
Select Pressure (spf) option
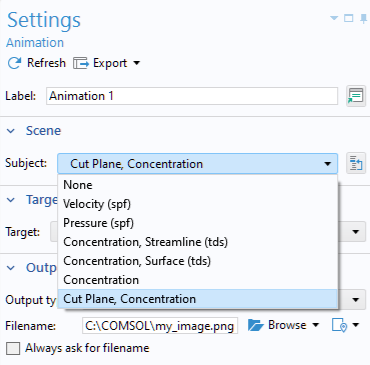click(x=198, y=223)
